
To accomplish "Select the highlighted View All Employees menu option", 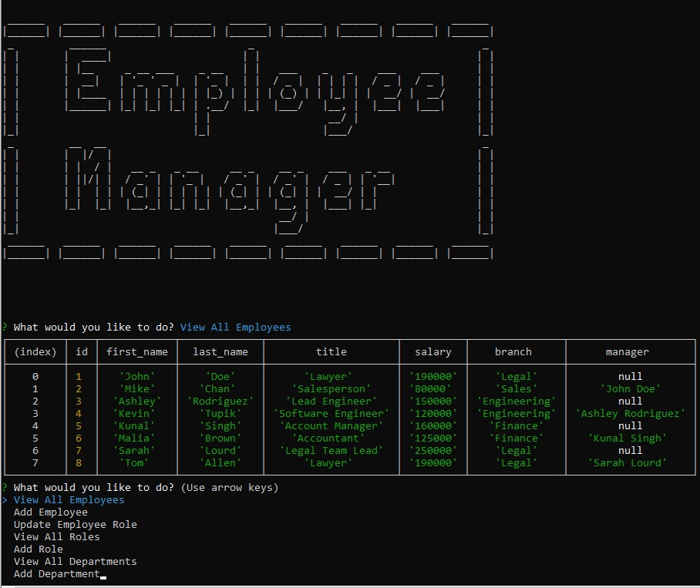I will pos(69,500).
